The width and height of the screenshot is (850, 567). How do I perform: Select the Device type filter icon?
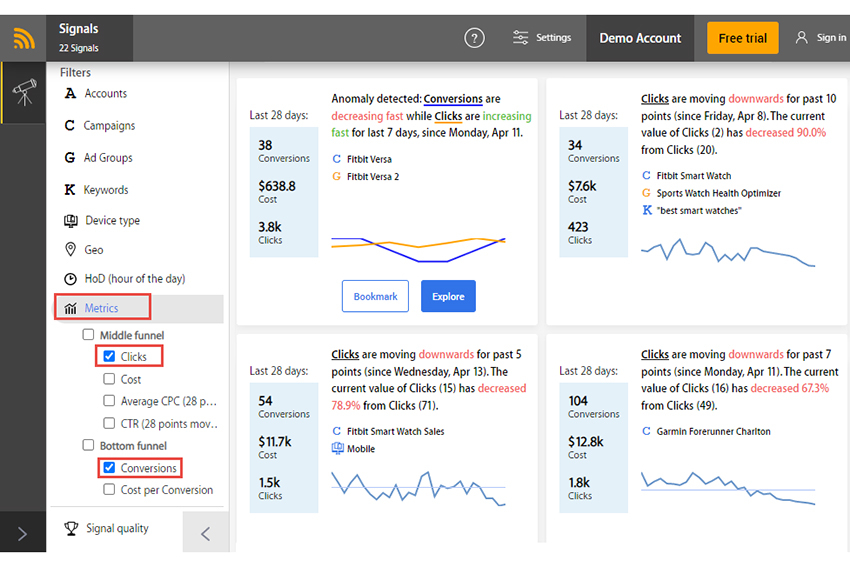click(70, 221)
